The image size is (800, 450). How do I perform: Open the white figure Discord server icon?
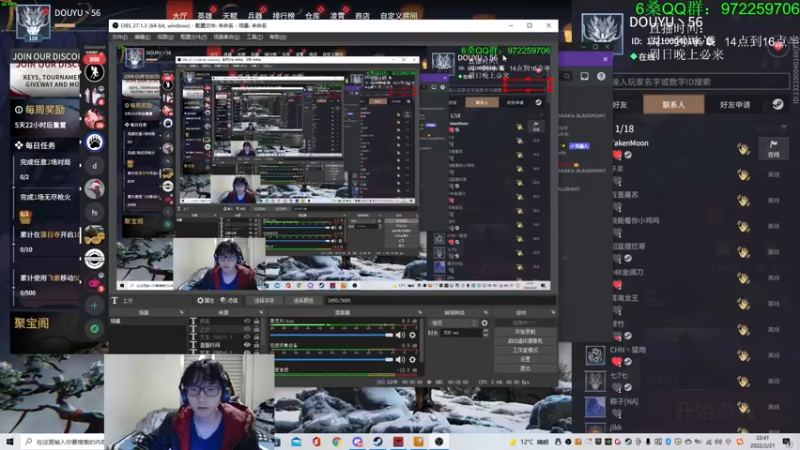94,72
